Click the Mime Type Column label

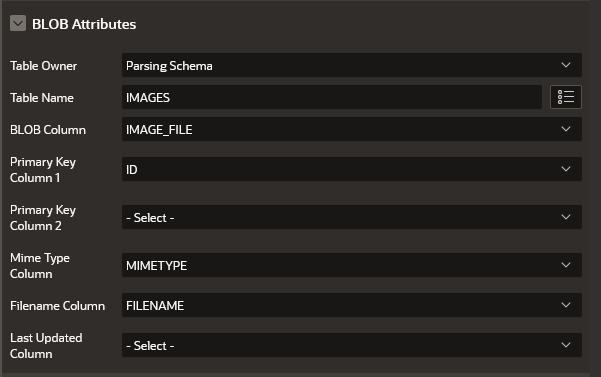40,266
